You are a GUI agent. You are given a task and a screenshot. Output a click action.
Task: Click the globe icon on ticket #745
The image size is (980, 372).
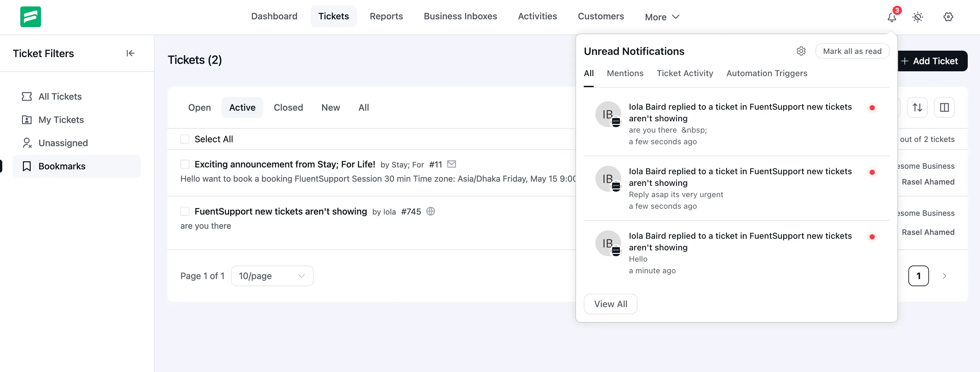click(x=431, y=211)
